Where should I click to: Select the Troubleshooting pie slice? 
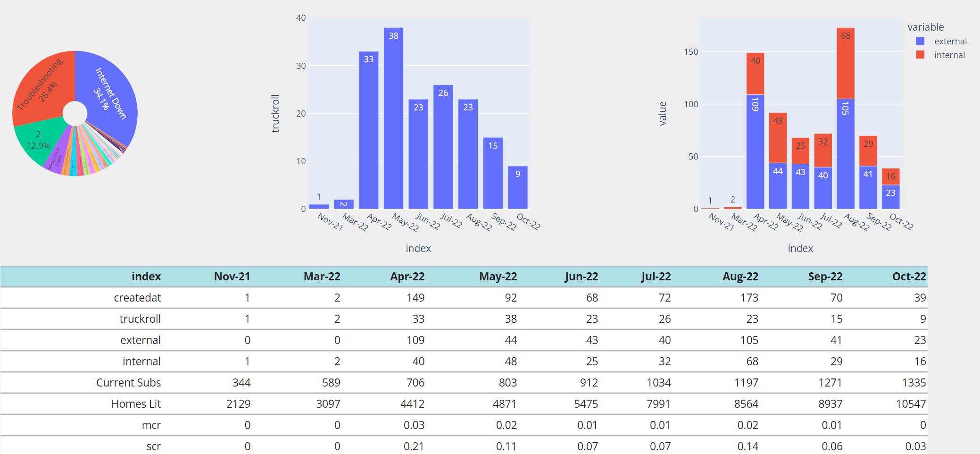(x=42, y=85)
